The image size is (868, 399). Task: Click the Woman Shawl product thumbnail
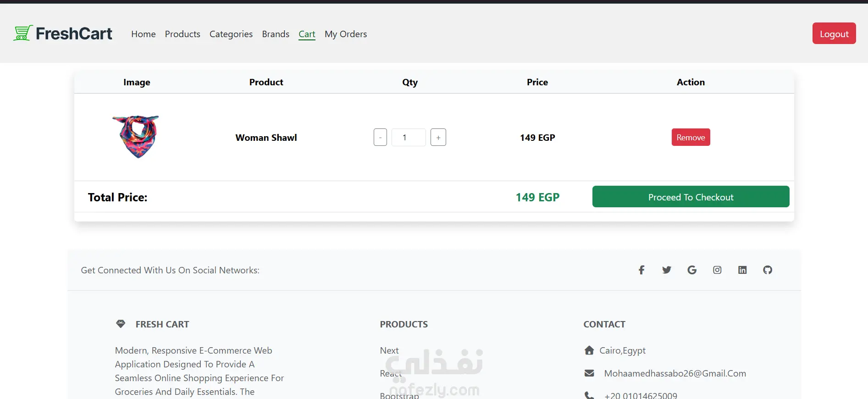click(x=136, y=137)
